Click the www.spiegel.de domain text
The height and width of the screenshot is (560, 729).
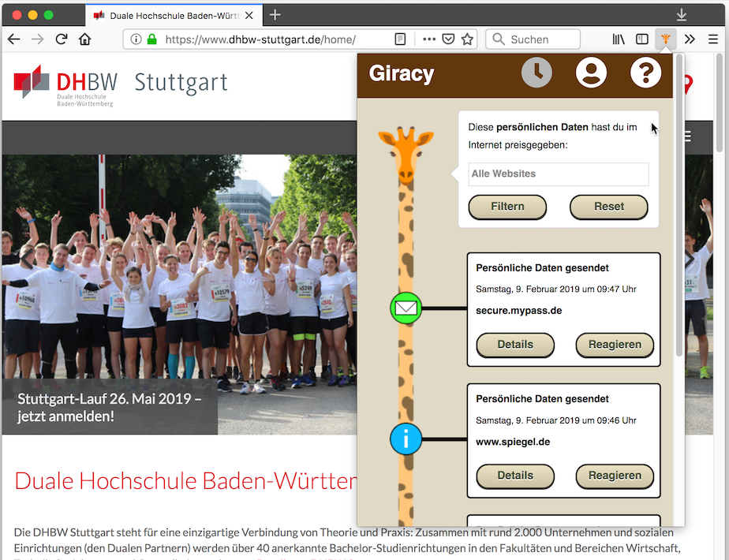[x=513, y=442]
